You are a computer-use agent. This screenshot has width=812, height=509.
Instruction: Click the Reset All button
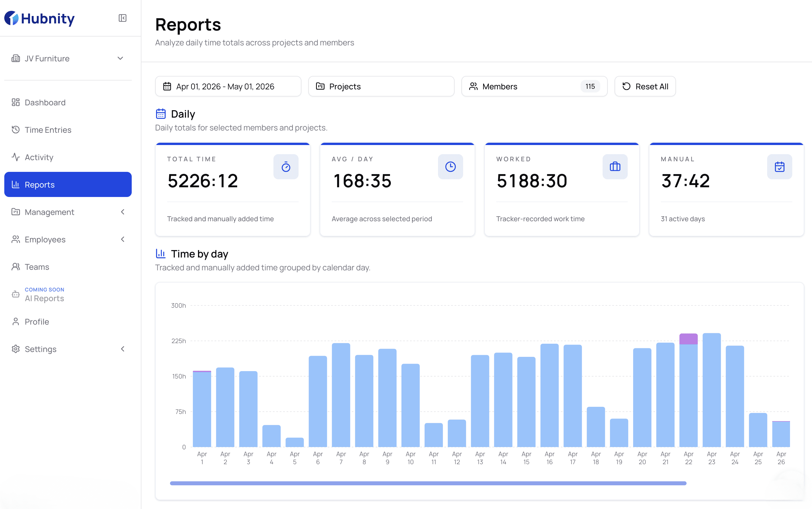coord(645,86)
